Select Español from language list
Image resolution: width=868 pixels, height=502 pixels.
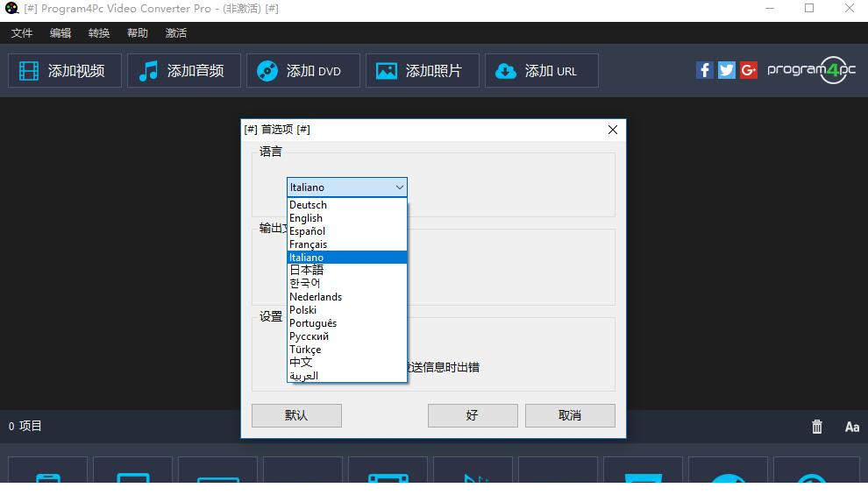pos(347,231)
